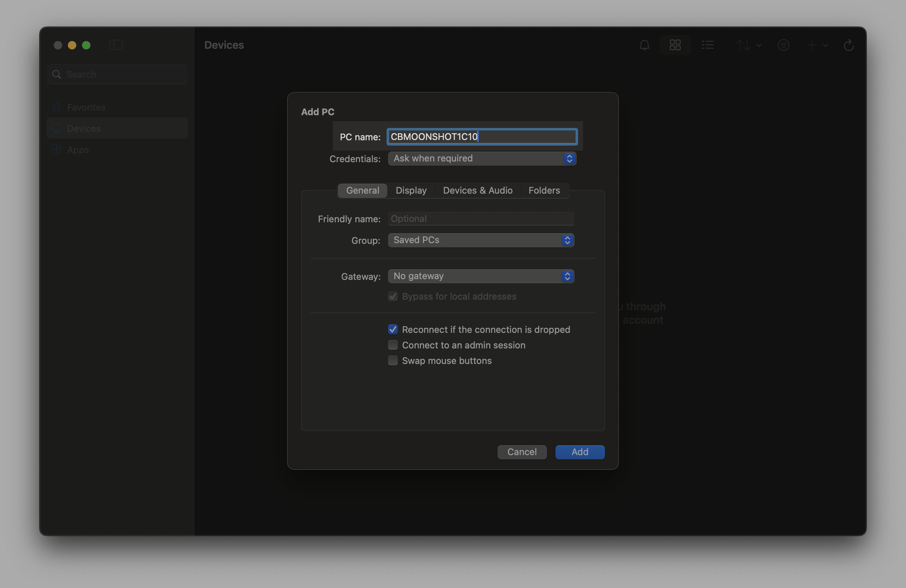
Task: Switch to the Display tab
Action: pyautogui.click(x=411, y=190)
